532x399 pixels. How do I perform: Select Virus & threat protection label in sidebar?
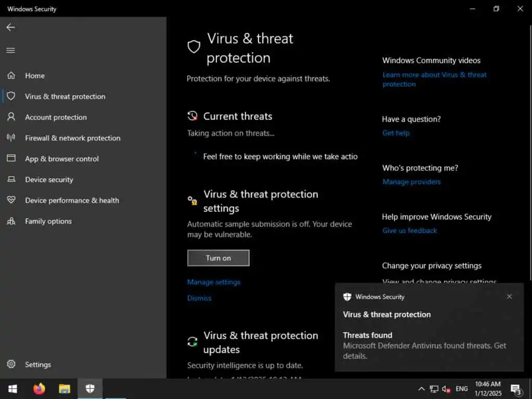65,96
